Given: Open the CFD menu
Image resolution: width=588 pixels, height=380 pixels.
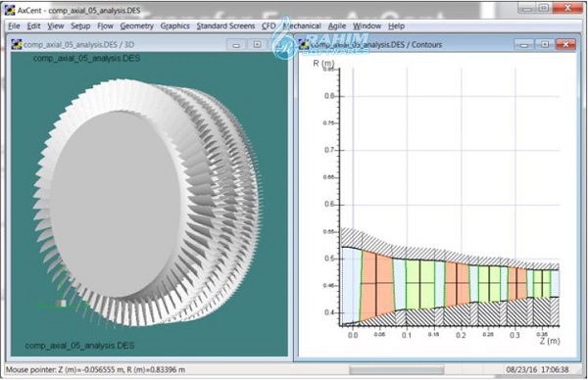Looking at the screenshot, I should pyautogui.click(x=269, y=25).
